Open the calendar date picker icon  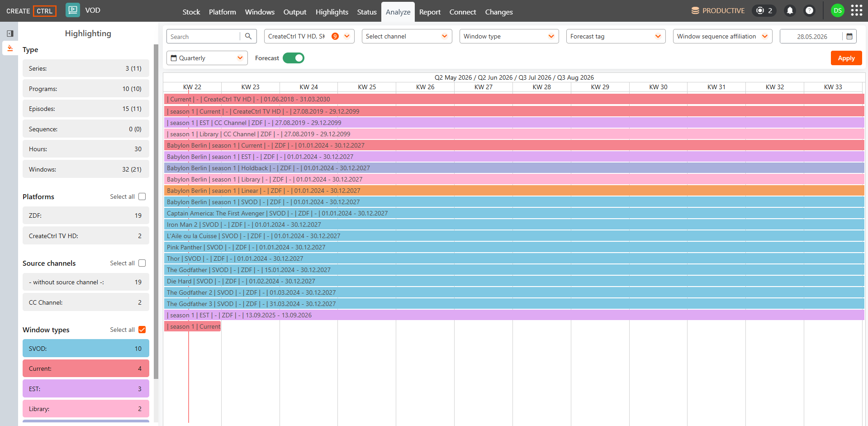pos(849,36)
